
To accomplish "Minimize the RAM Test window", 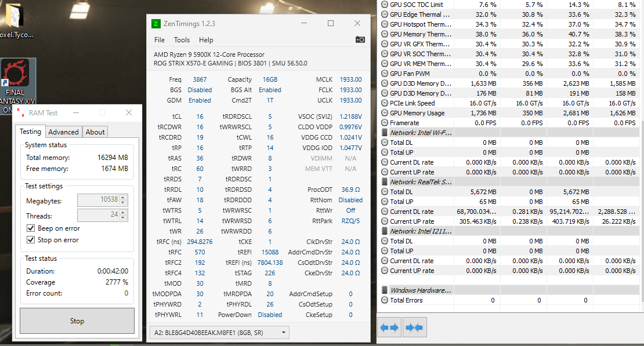I will point(76,112).
